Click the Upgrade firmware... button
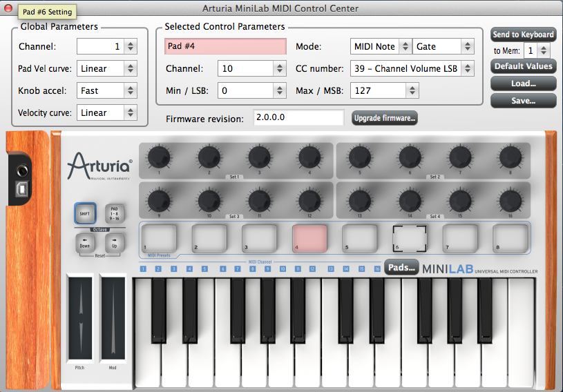The width and height of the screenshot is (563, 392). (x=384, y=118)
